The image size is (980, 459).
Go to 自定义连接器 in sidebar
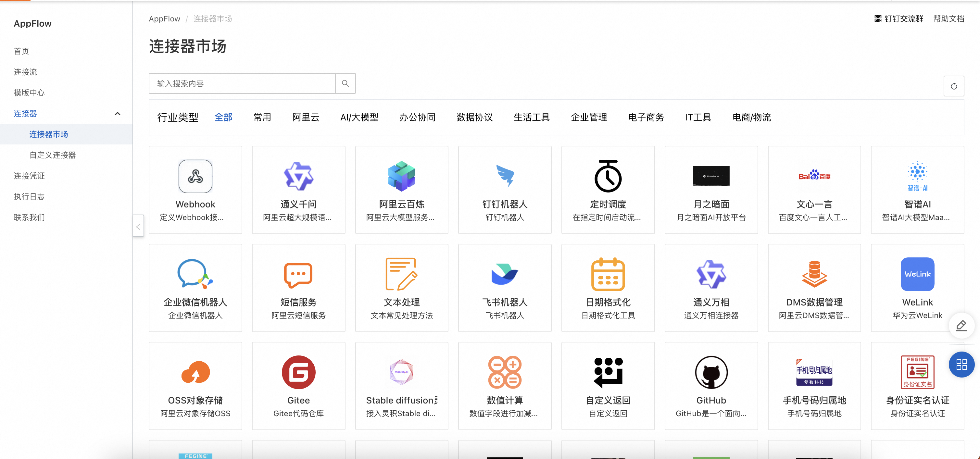53,155
